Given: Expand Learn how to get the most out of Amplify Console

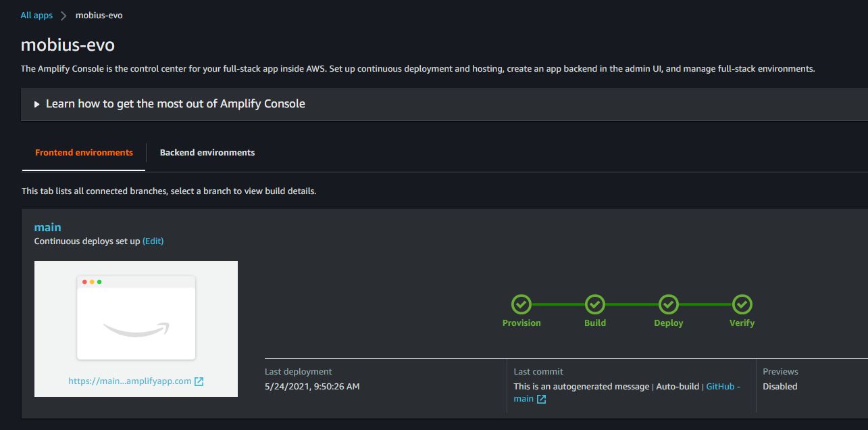Looking at the screenshot, I should coord(175,104).
